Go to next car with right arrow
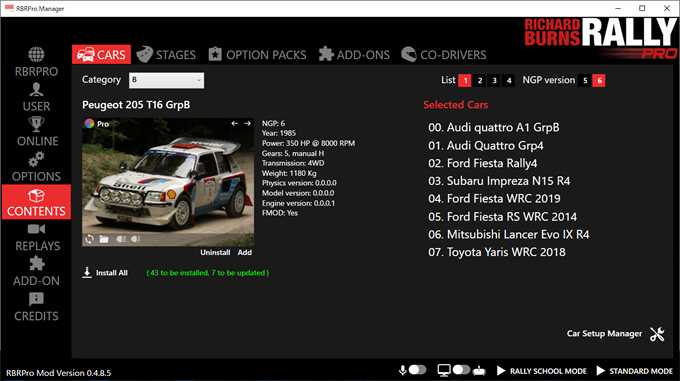The width and height of the screenshot is (680, 381). click(x=247, y=124)
